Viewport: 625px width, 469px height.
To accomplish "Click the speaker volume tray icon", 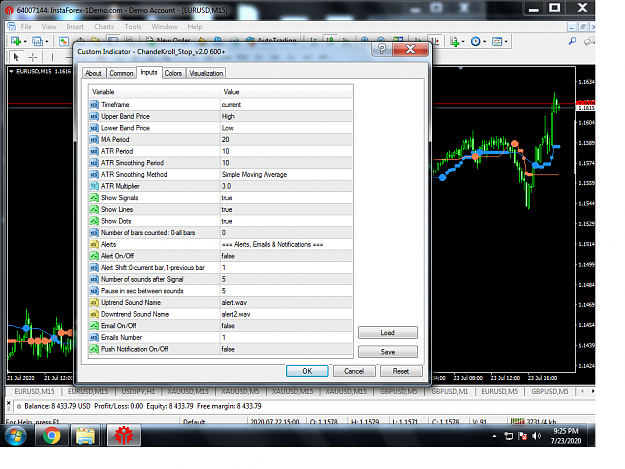I will (x=537, y=436).
